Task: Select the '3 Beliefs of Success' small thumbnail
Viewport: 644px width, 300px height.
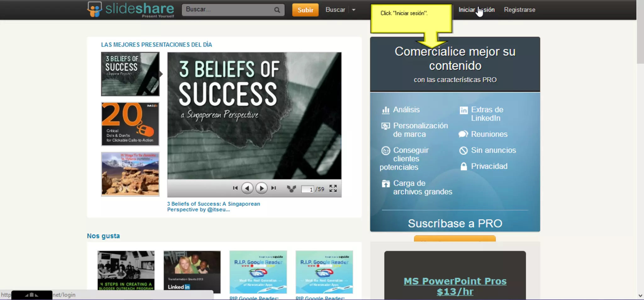Action: [x=130, y=74]
